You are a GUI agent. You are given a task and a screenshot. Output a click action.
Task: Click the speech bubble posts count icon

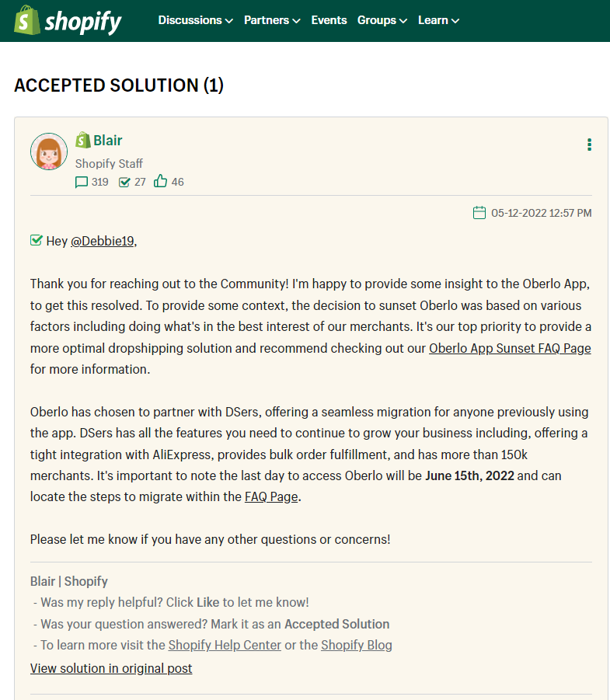tap(82, 182)
